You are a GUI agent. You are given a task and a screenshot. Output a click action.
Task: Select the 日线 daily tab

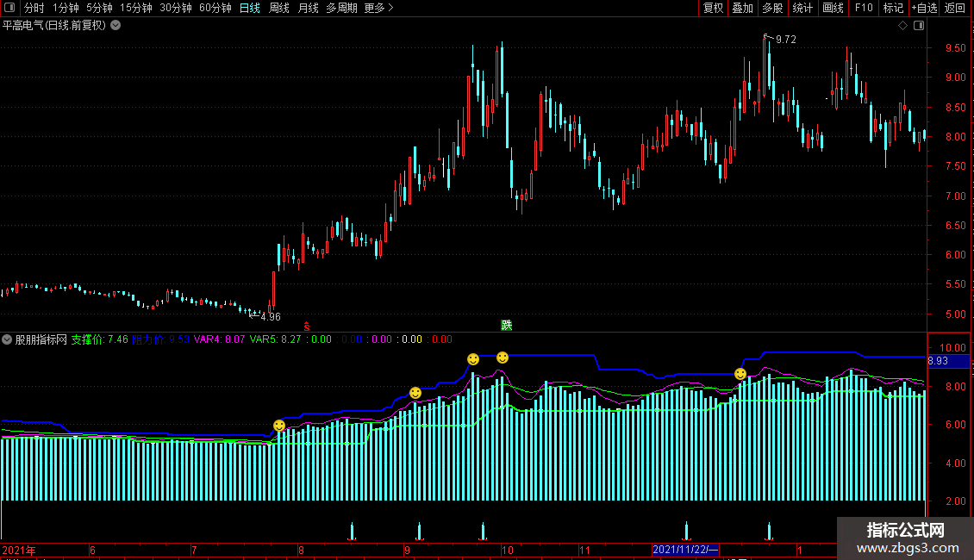[250, 8]
